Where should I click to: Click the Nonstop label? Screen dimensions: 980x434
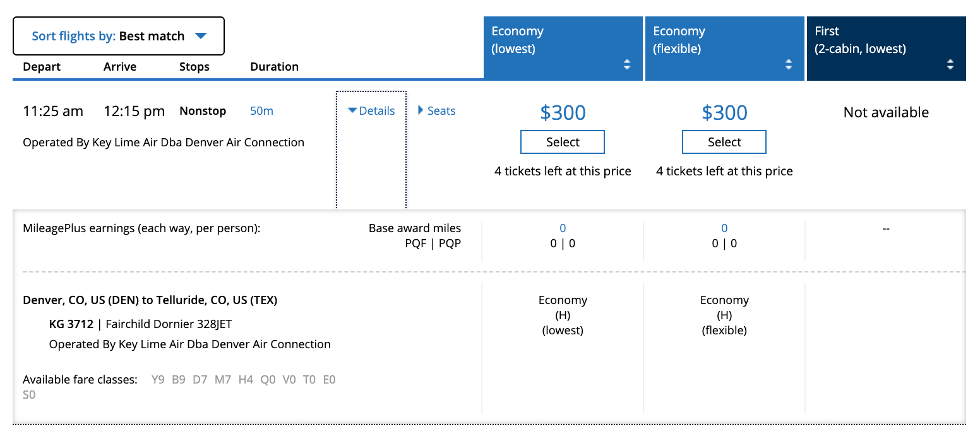click(203, 111)
